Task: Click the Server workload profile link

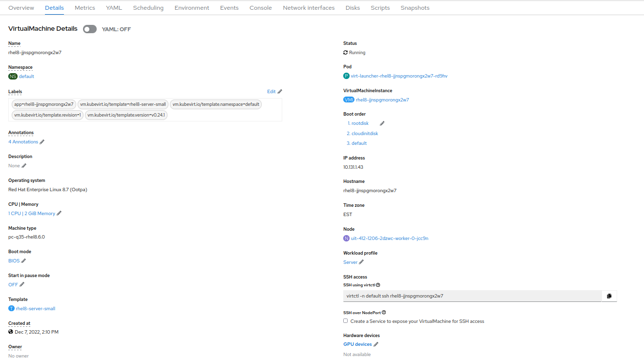Action: click(x=351, y=262)
